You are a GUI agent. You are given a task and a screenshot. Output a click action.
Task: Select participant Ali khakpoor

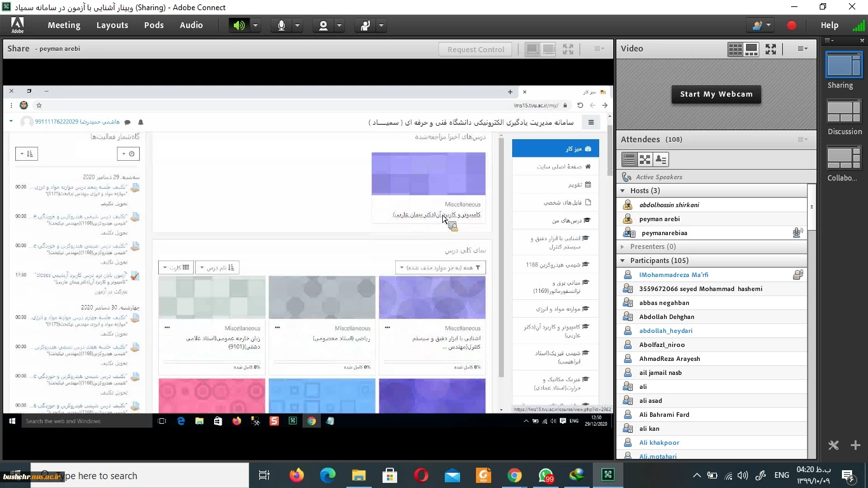(x=712, y=442)
